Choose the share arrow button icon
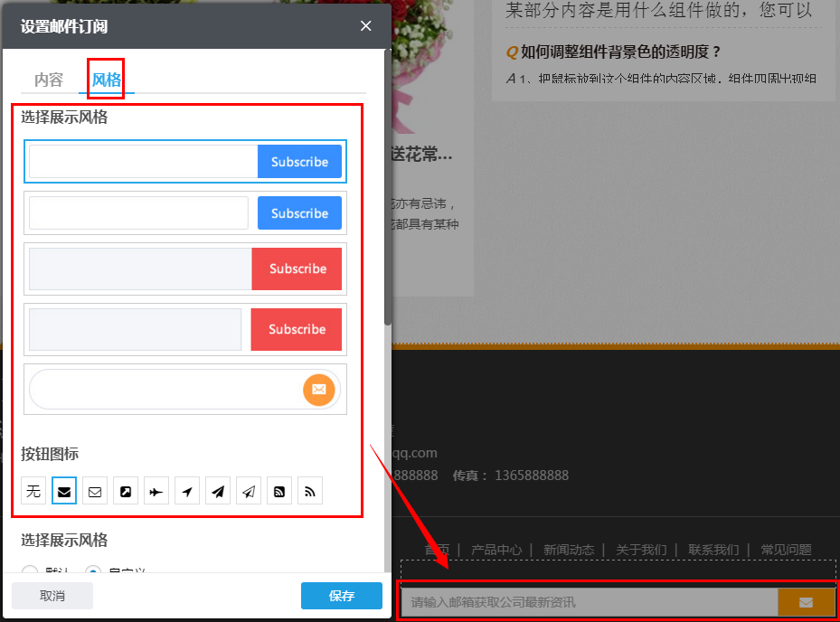840x622 pixels. pos(125,490)
